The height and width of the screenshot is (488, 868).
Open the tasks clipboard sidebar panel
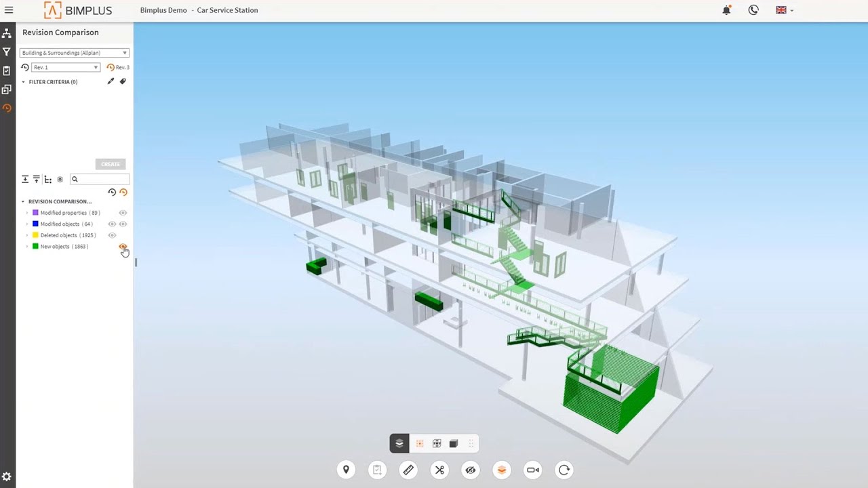[7, 70]
